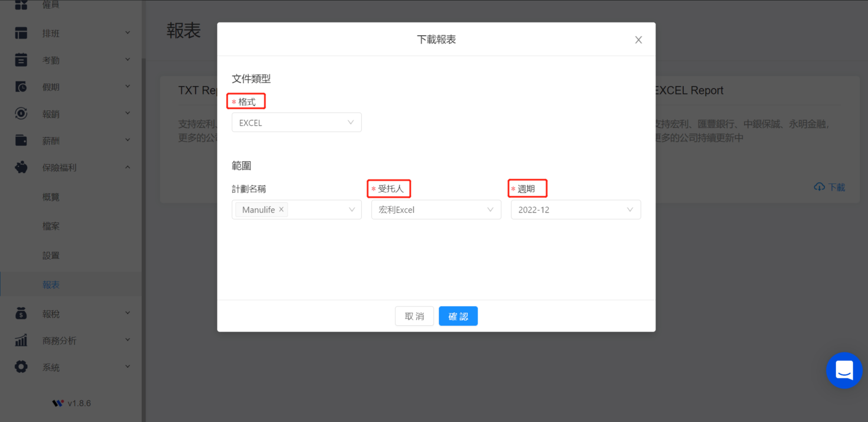Image resolution: width=868 pixels, height=422 pixels.
Task: Click the 僱員 employees icon
Action: coord(21,6)
